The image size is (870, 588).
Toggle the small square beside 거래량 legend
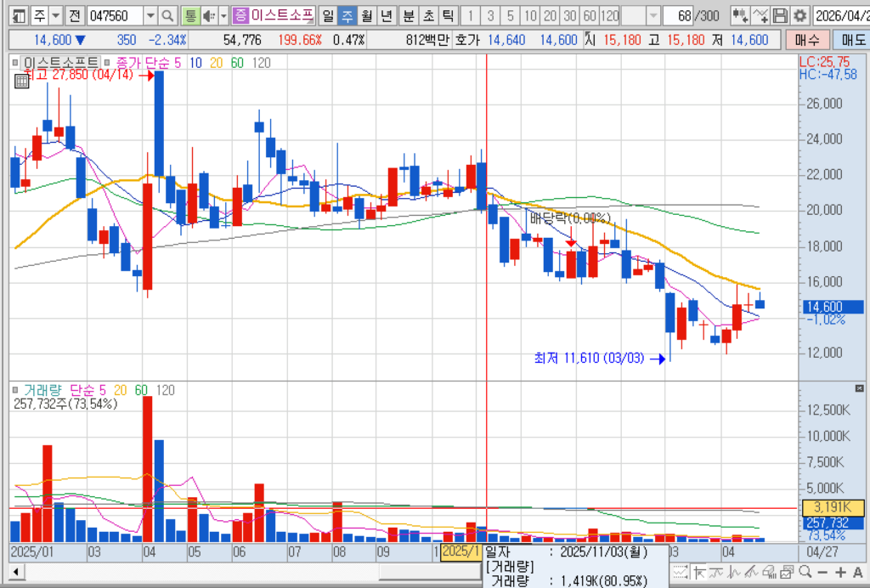(15, 390)
